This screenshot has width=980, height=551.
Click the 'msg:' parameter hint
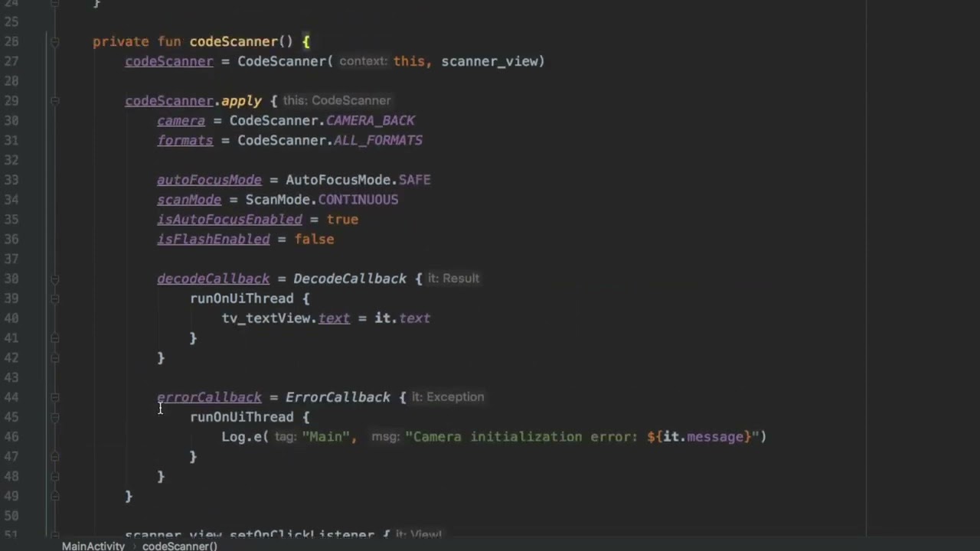(x=385, y=437)
